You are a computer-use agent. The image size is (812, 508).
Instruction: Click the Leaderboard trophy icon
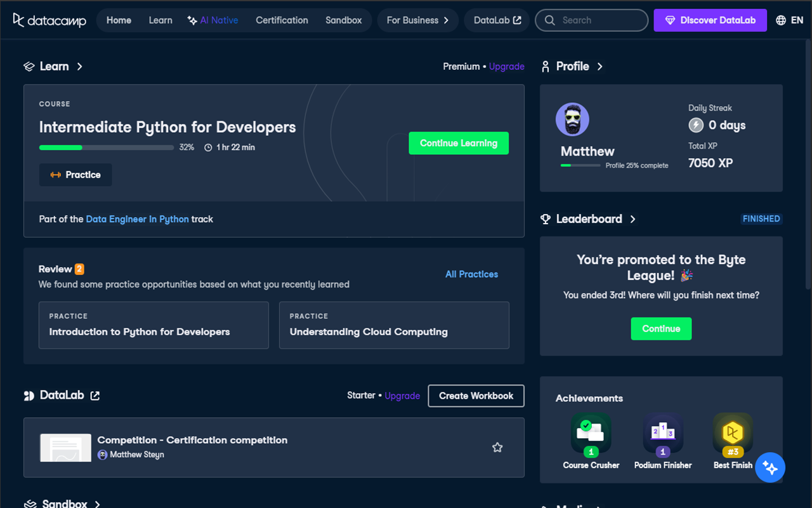coord(546,219)
